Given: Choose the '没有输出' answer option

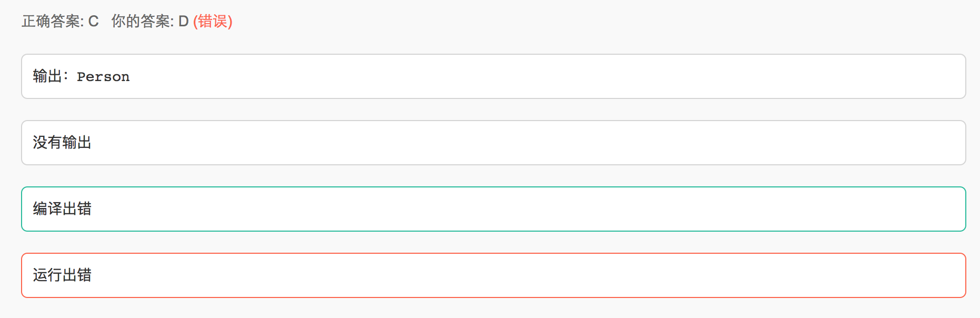Looking at the screenshot, I should [x=493, y=143].
